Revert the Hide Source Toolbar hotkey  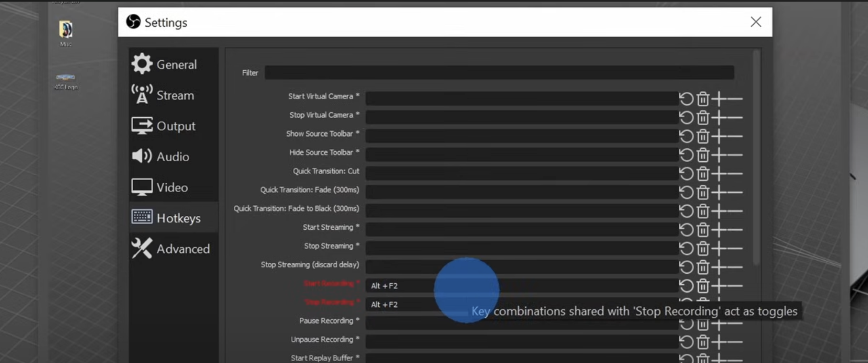click(686, 155)
